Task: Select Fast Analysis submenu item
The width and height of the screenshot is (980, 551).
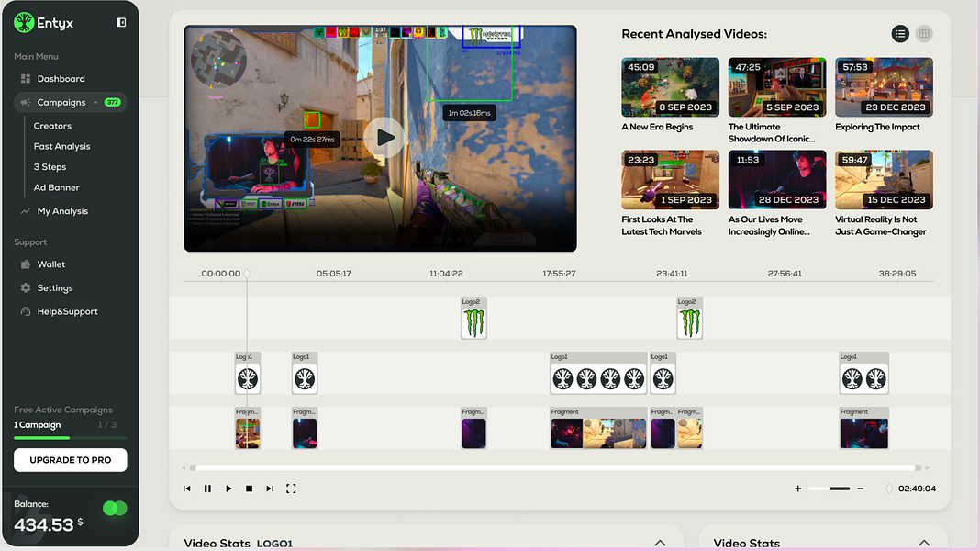Action: click(61, 146)
